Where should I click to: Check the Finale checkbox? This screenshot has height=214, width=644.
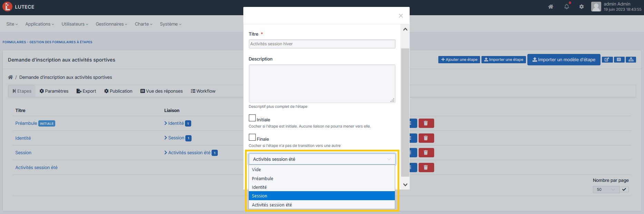pyautogui.click(x=252, y=138)
